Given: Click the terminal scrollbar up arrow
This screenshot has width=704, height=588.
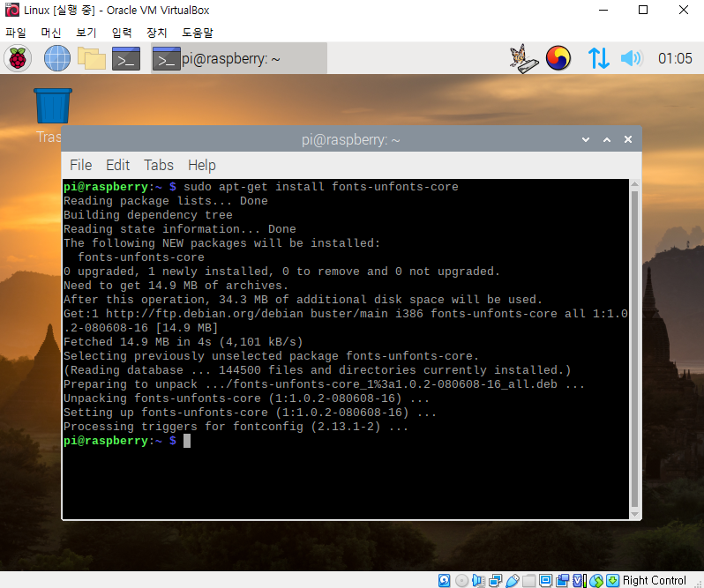Looking at the screenshot, I should (634, 183).
